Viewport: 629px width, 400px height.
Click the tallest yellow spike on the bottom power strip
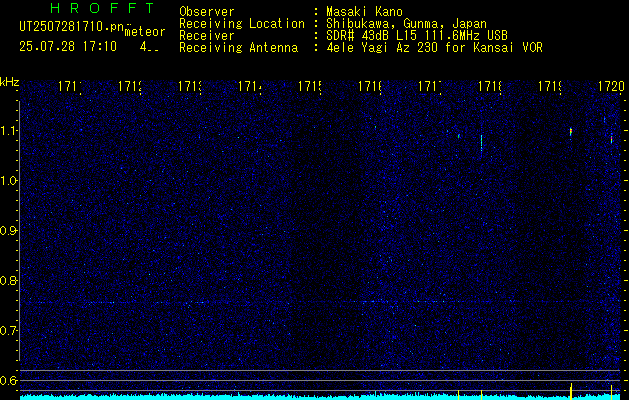click(x=571, y=391)
